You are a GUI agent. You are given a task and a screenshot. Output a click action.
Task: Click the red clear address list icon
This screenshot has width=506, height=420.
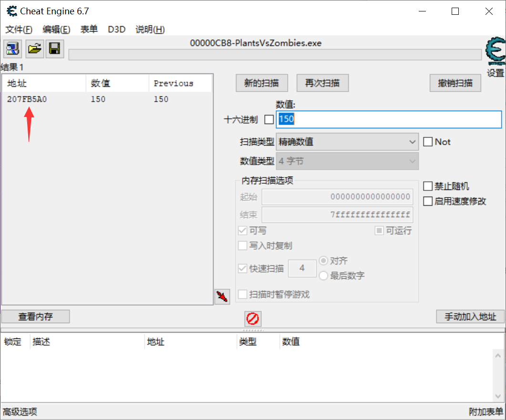[x=253, y=319]
